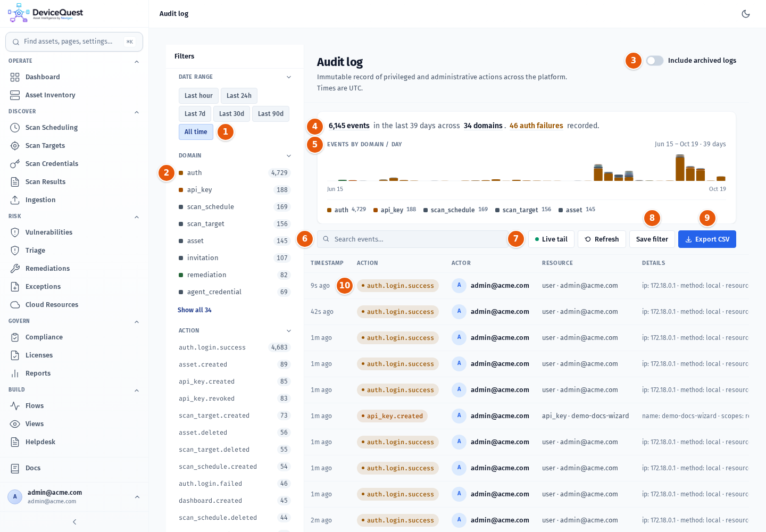This screenshot has height=532, width=766.
Task: Filter by asset.created action
Action: click(235, 364)
